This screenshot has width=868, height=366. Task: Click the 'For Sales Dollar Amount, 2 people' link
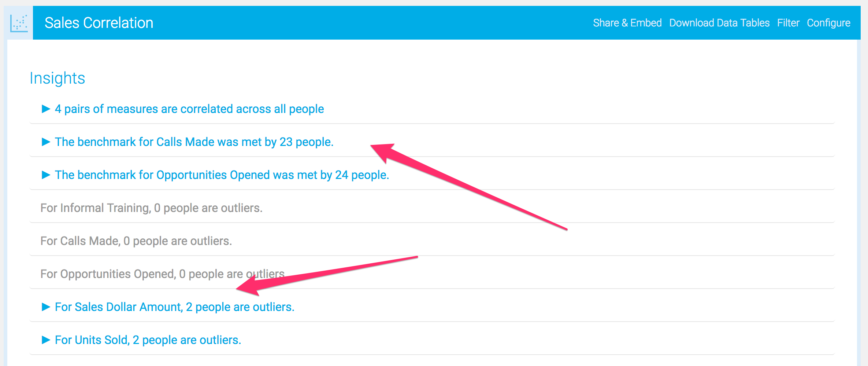175,307
